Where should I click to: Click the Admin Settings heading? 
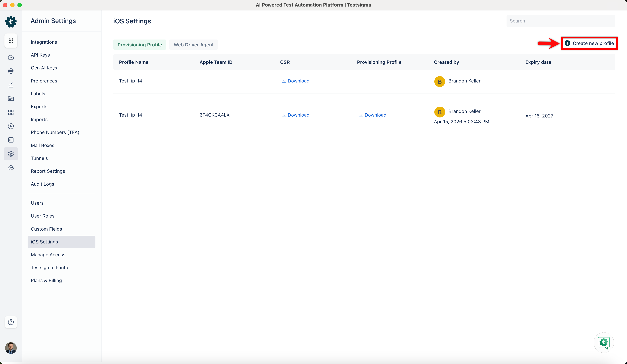53,21
